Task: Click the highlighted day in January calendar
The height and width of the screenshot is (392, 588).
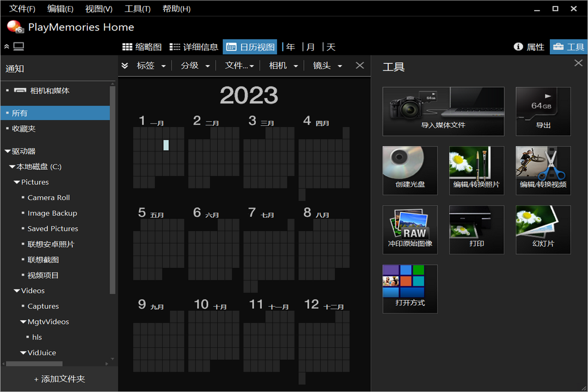Action: click(166, 145)
